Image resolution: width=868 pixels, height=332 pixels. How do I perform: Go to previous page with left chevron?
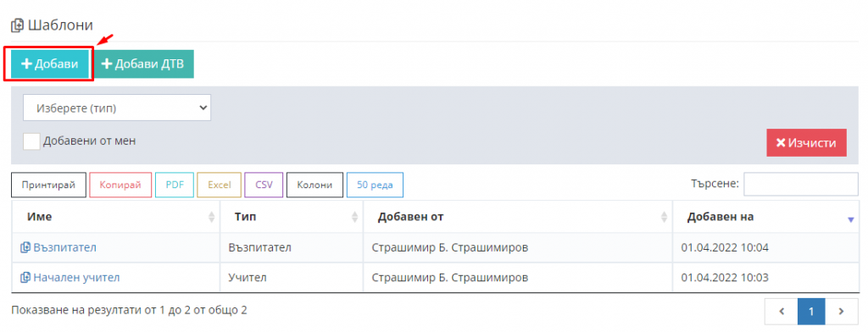(782, 312)
